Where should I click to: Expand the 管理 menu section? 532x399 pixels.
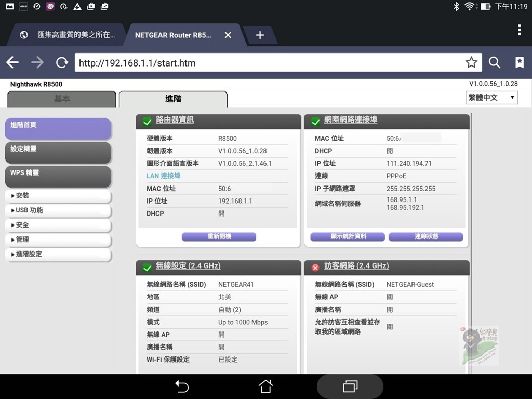tap(58, 240)
